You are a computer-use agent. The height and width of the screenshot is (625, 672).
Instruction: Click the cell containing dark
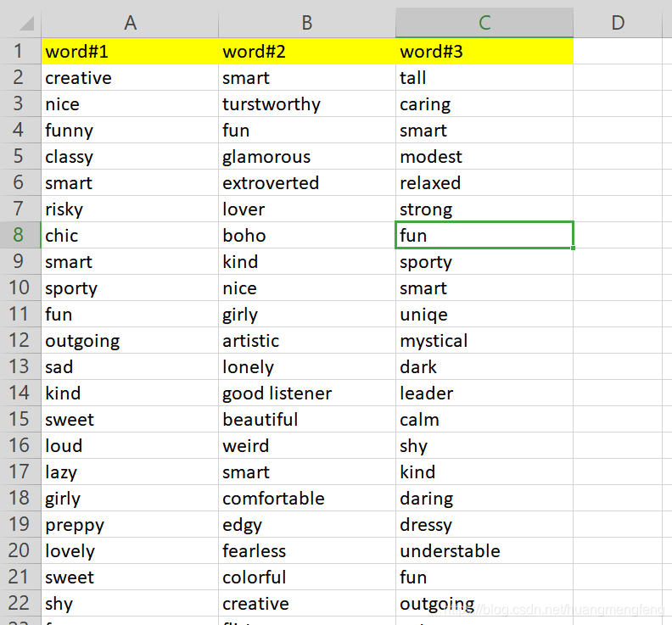pyautogui.click(x=484, y=366)
